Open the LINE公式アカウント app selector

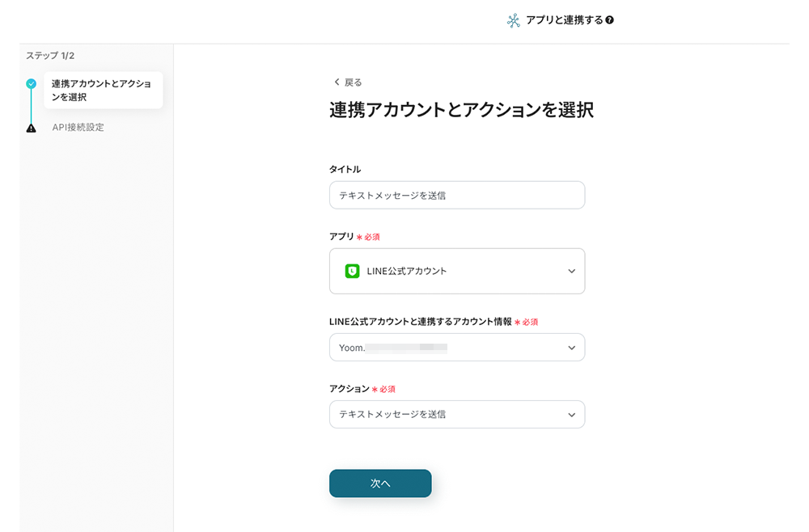click(457, 271)
